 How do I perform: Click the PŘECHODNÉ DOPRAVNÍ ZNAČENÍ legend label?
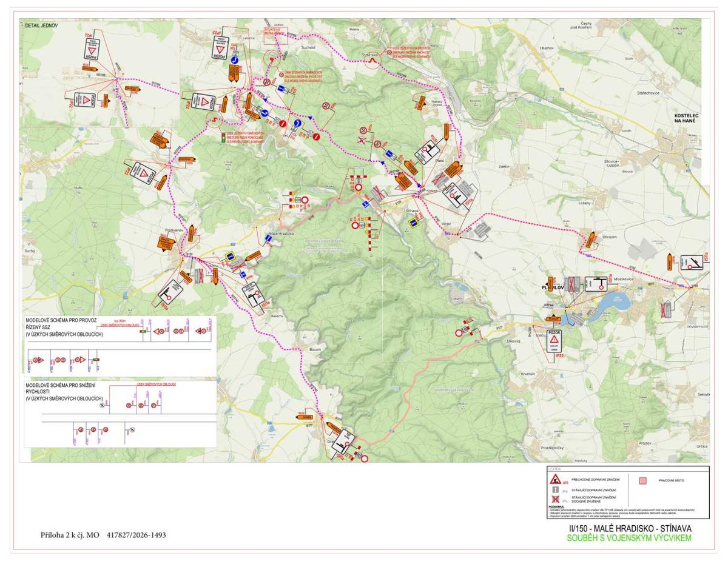596,480
